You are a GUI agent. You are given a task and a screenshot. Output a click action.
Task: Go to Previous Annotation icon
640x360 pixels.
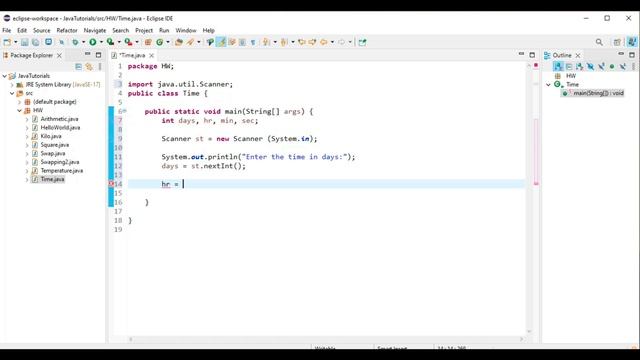click(284, 42)
